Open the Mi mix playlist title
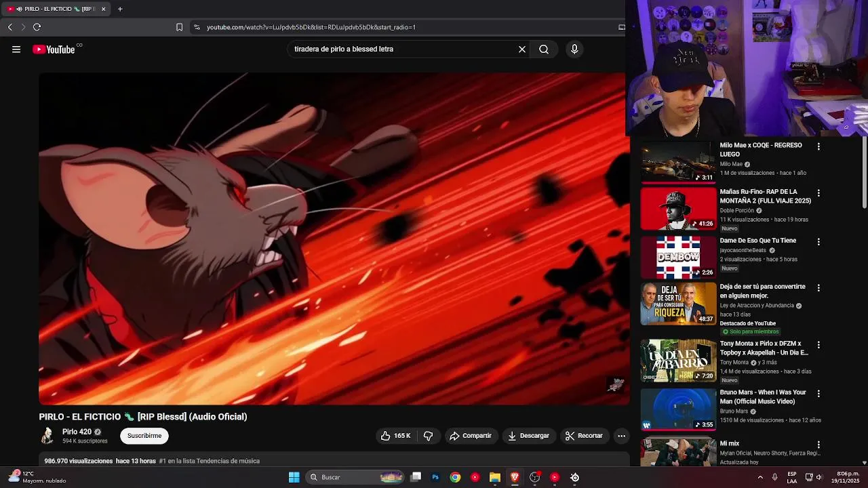Viewport: 868px width, 488px height. (x=730, y=443)
